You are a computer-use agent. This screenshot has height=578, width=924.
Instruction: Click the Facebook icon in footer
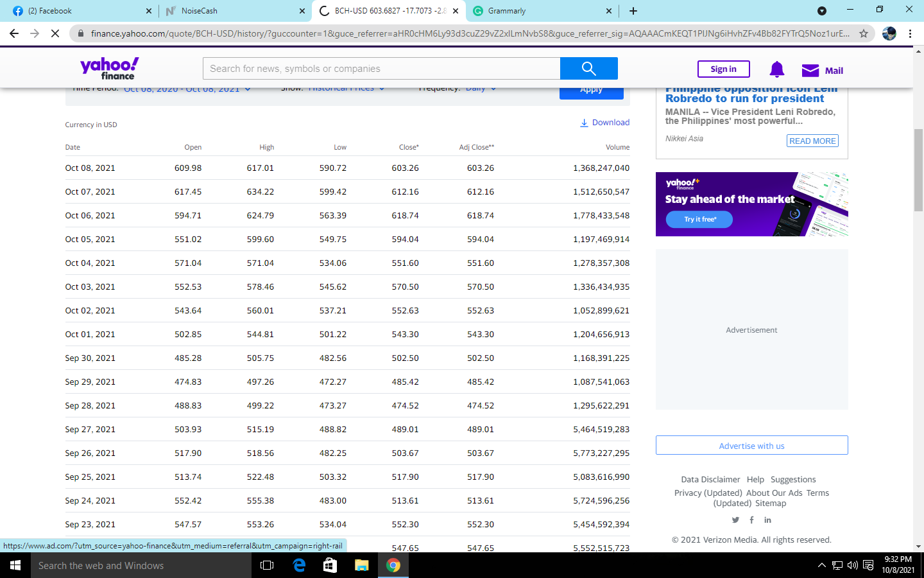point(751,520)
